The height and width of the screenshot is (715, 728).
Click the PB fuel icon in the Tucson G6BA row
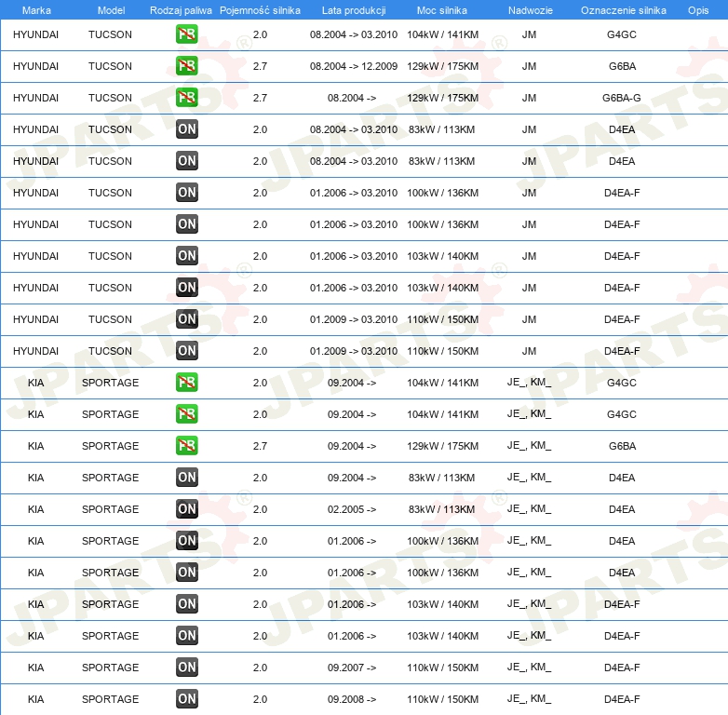point(186,65)
